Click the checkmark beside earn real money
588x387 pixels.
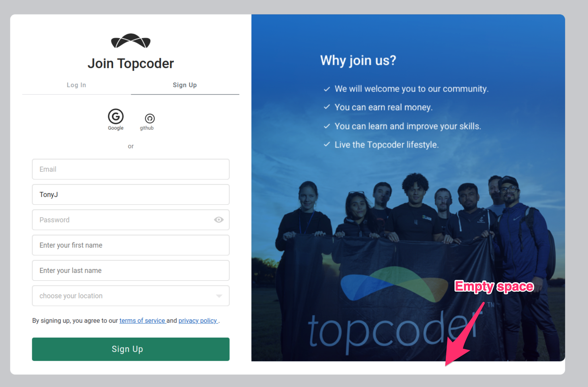coord(327,107)
